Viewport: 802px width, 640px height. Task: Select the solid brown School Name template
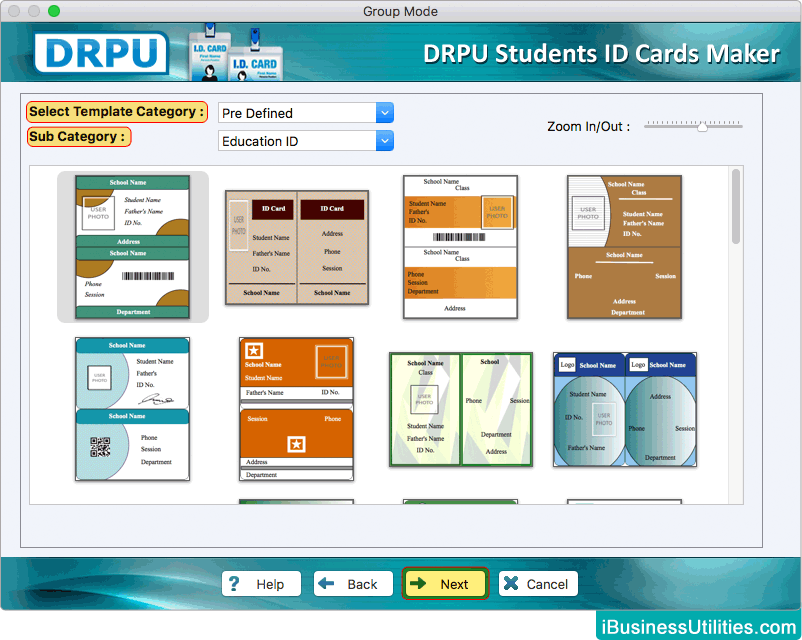click(x=624, y=247)
